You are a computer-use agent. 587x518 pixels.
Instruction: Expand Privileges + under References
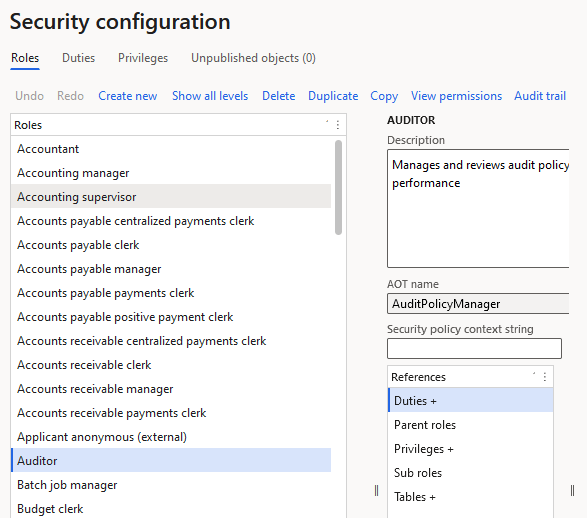(471, 448)
